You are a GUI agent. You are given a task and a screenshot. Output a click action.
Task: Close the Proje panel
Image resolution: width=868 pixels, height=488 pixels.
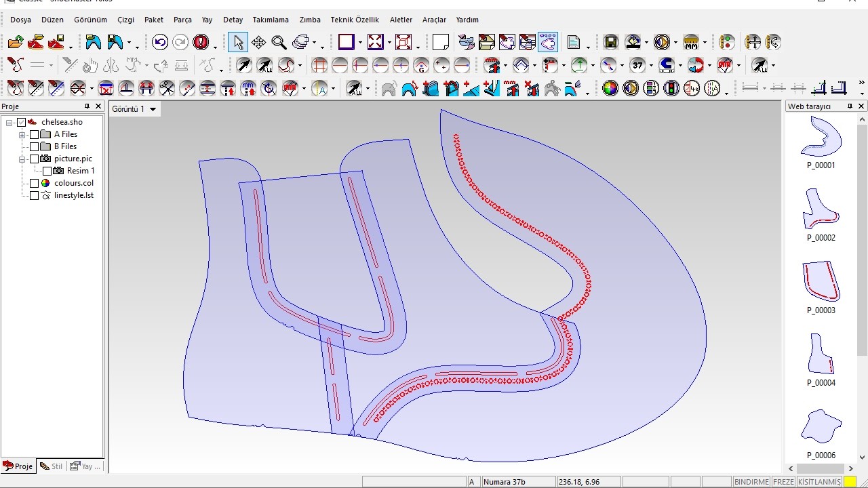tap(98, 106)
